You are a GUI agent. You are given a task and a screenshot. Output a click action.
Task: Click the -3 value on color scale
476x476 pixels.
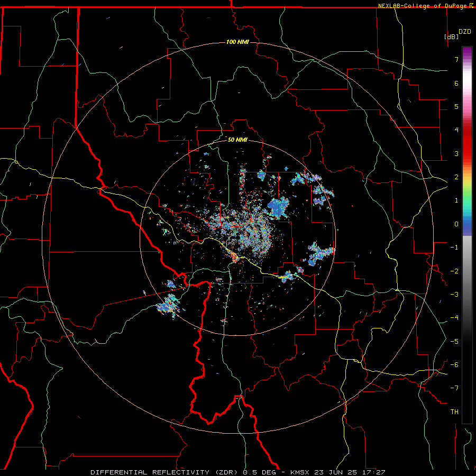[454, 295]
